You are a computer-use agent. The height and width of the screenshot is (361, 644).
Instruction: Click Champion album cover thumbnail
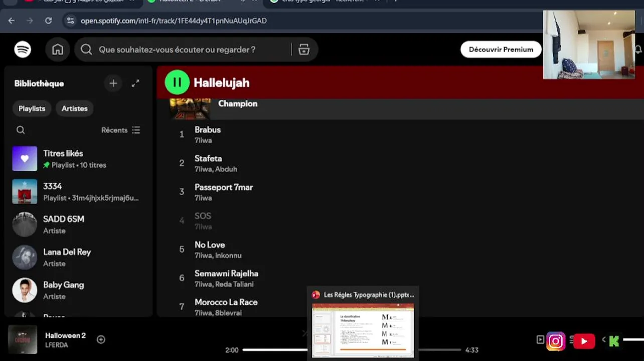190,109
